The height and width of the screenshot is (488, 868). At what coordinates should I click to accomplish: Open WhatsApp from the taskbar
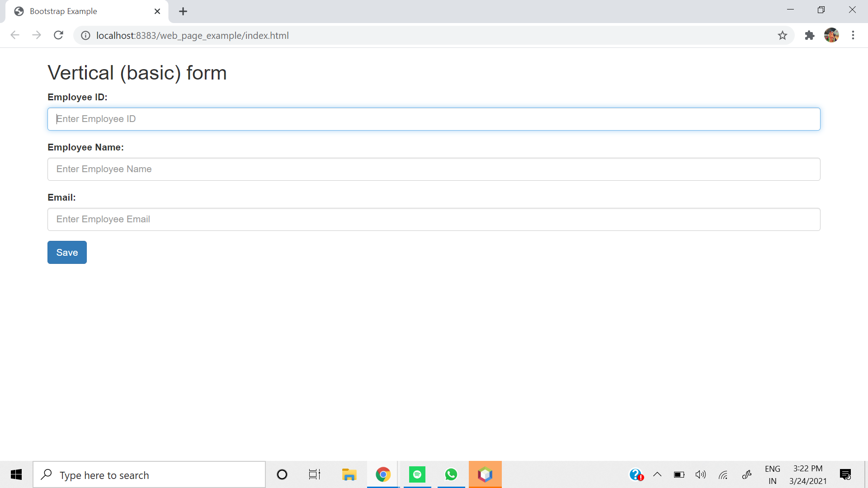451,474
